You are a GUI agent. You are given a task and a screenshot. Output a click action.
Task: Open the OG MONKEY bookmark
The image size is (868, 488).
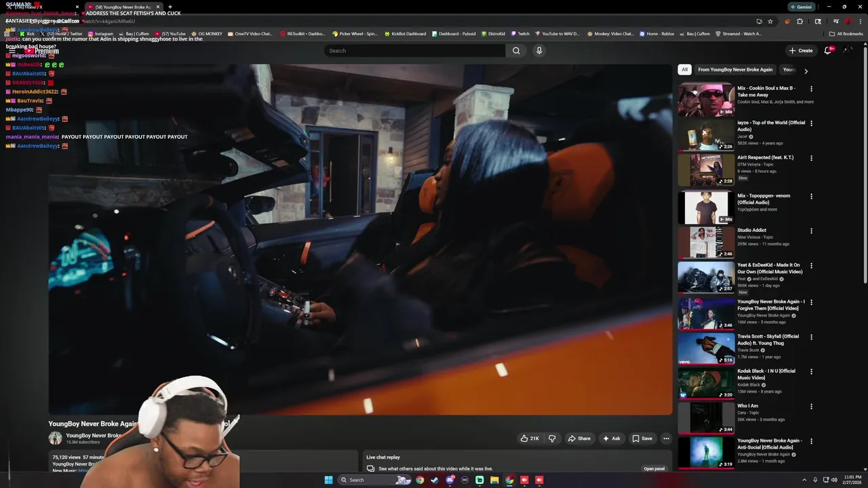tap(206, 33)
